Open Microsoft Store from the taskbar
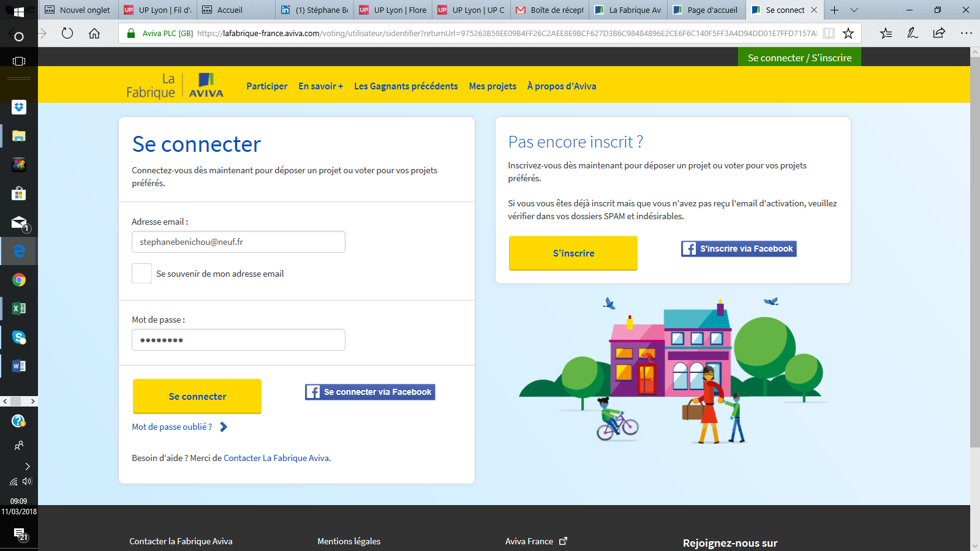 (x=19, y=193)
